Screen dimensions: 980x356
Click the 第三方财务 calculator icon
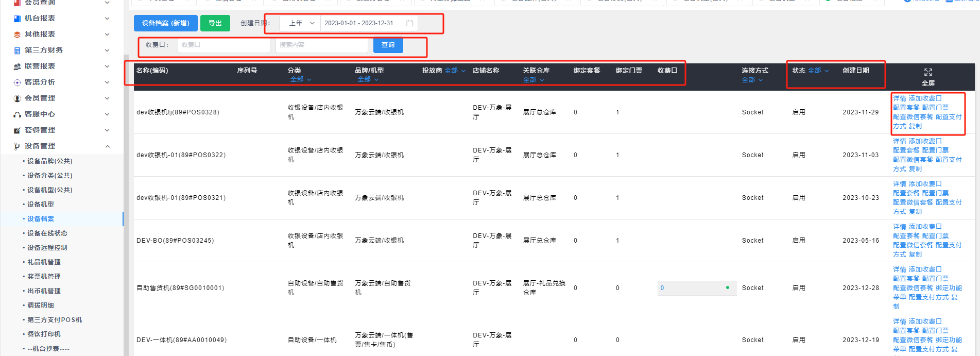coord(17,50)
